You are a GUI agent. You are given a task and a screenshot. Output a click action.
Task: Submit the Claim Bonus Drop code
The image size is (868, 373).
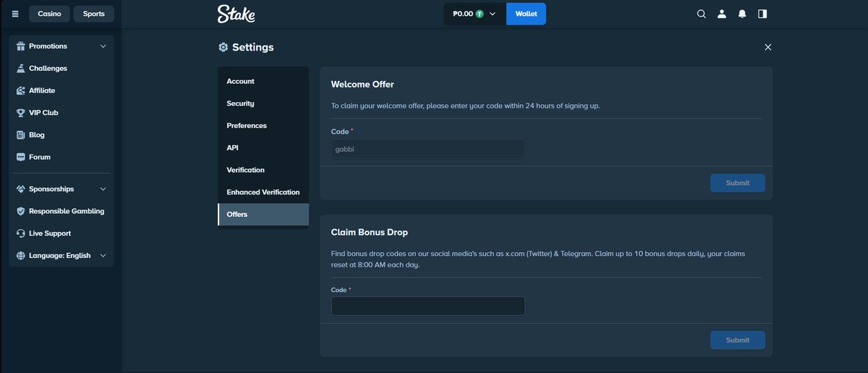tap(737, 340)
